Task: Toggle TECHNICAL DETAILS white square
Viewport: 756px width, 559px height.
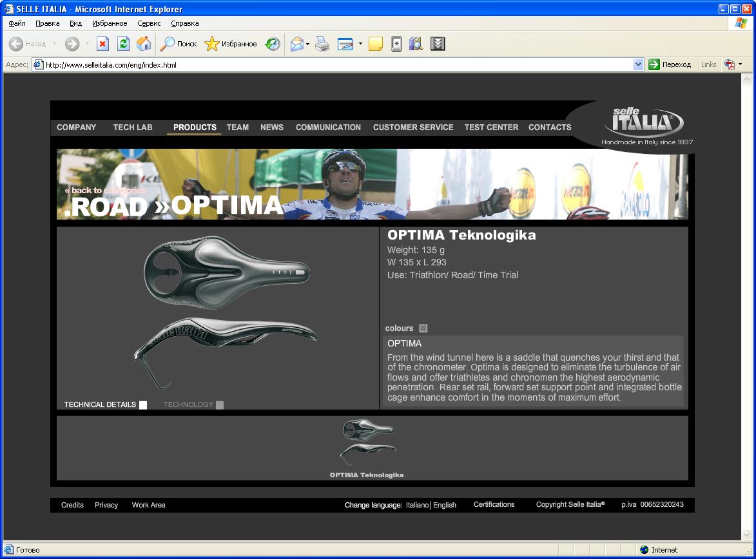Action: [x=143, y=405]
